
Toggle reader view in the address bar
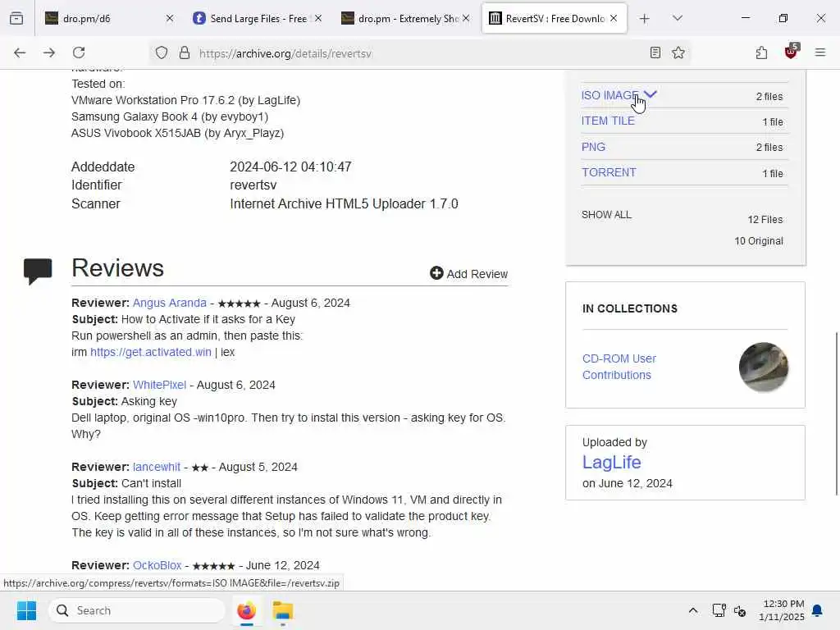click(x=655, y=52)
